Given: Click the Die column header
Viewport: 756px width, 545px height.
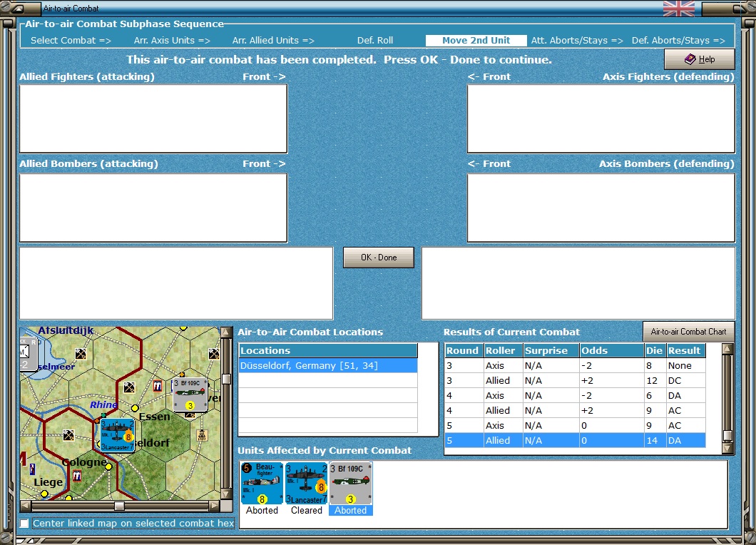Looking at the screenshot, I should 655,351.
